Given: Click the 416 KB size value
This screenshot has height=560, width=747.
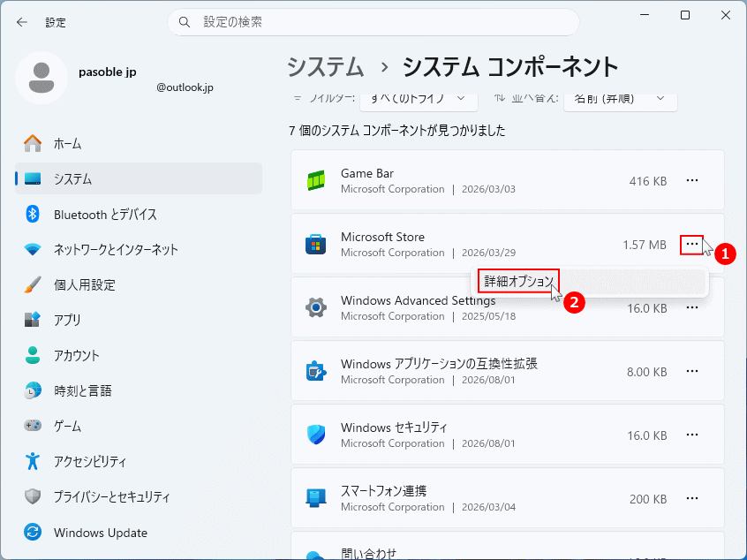Looking at the screenshot, I should click(x=647, y=181).
